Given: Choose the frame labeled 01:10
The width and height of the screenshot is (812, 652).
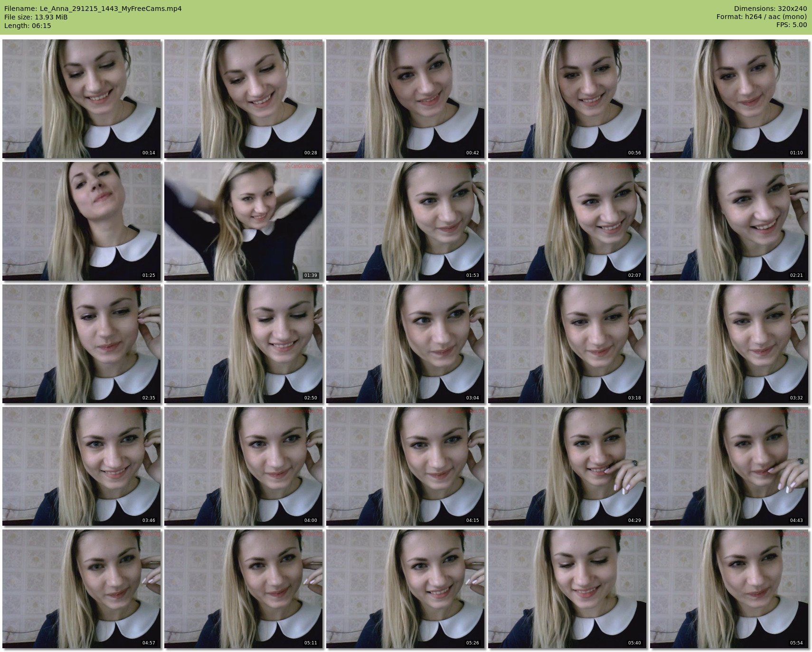Looking at the screenshot, I should coord(729,99).
